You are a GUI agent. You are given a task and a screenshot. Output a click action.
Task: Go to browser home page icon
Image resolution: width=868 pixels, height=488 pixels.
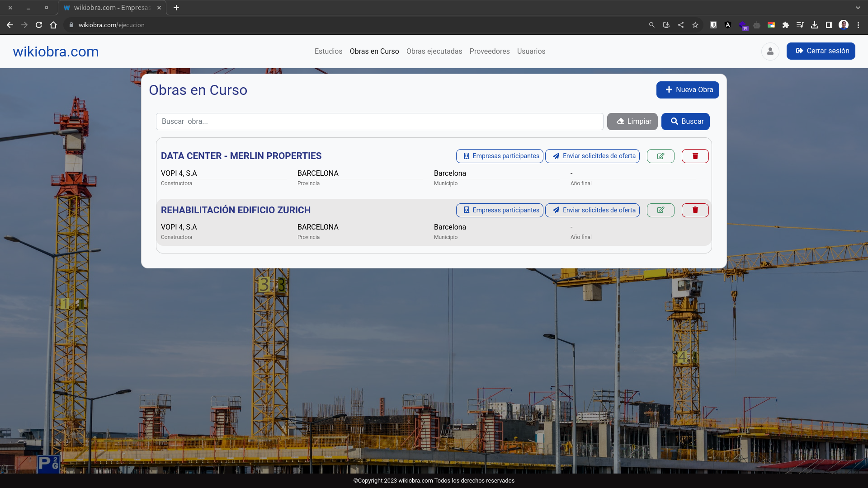53,25
